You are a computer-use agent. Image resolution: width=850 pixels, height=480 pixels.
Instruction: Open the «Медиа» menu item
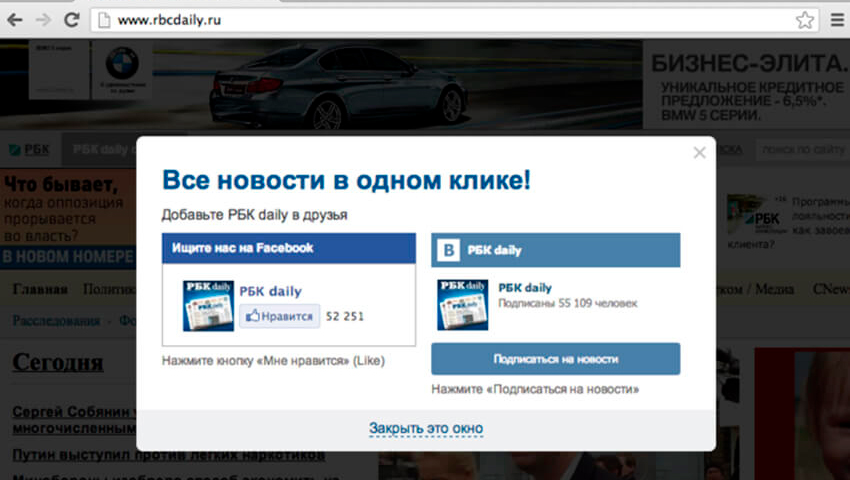click(x=774, y=289)
